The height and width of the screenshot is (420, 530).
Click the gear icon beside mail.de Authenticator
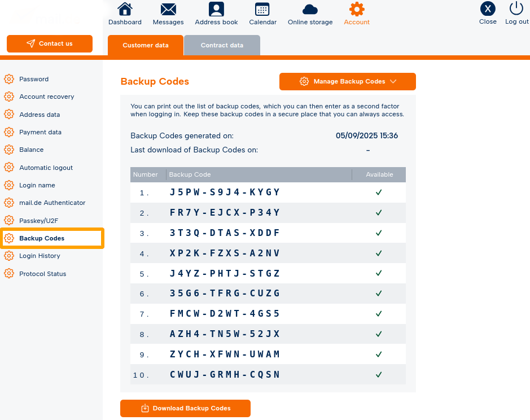coord(9,203)
